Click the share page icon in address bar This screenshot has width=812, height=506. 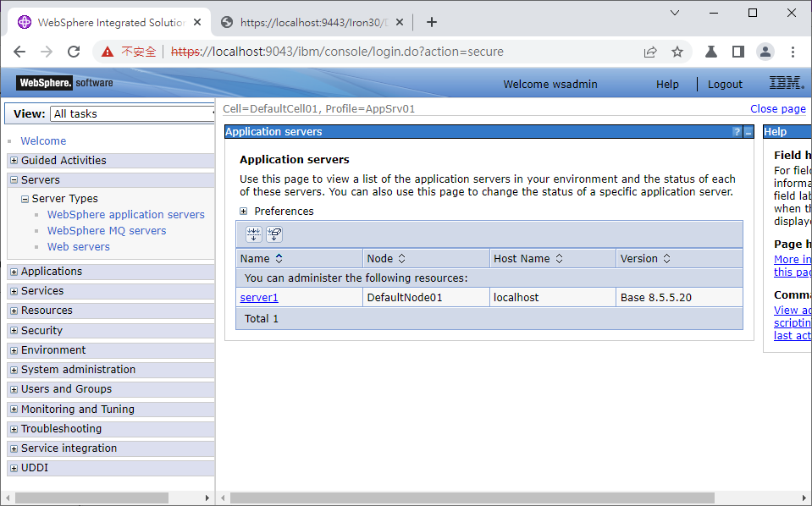pos(650,52)
